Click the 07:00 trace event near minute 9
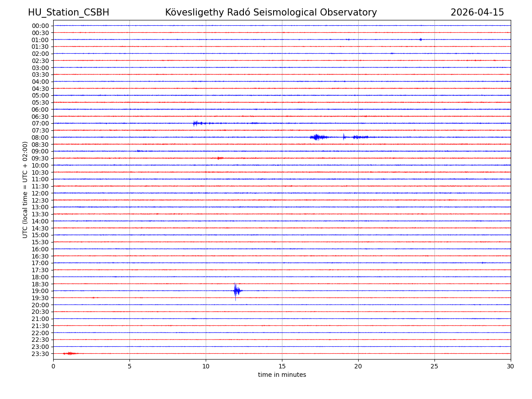The height and width of the screenshot is (399, 532). 196,123
